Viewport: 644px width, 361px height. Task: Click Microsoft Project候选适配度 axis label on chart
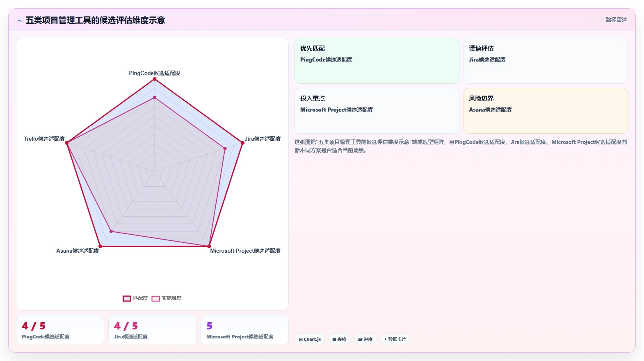(x=245, y=251)
